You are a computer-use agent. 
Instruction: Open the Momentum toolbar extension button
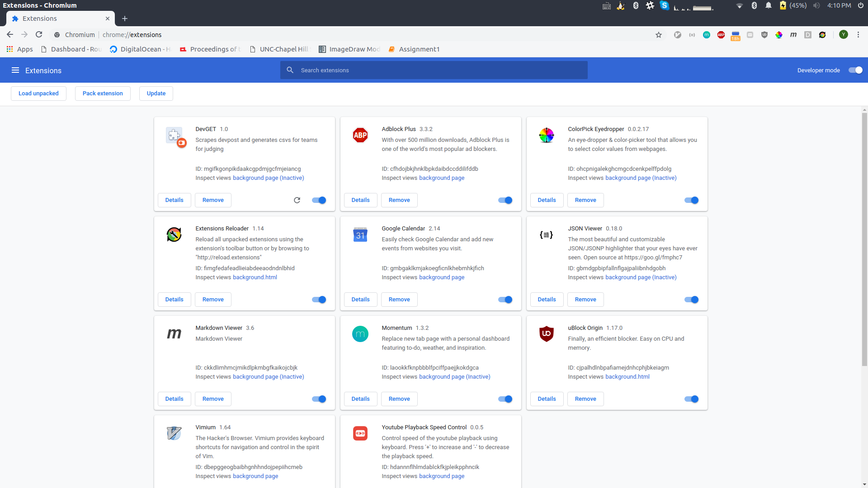(x=707, y=35)
